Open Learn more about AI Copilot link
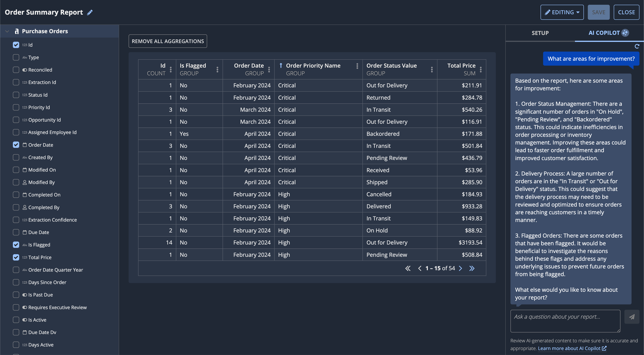Screen dimensions: 644x355 tap(572, 348)
